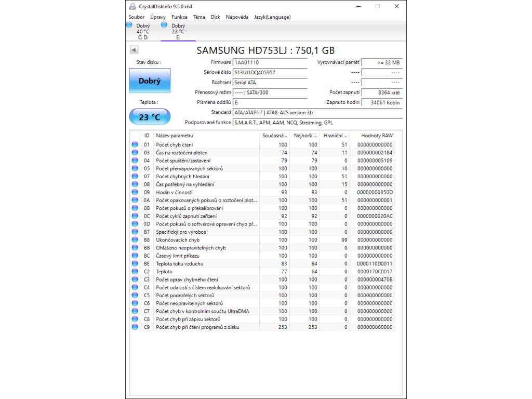Screen dimensions: 532x399
Task: Click the Firmware value field
Action: pyautogui.click(x=270, y=62)
